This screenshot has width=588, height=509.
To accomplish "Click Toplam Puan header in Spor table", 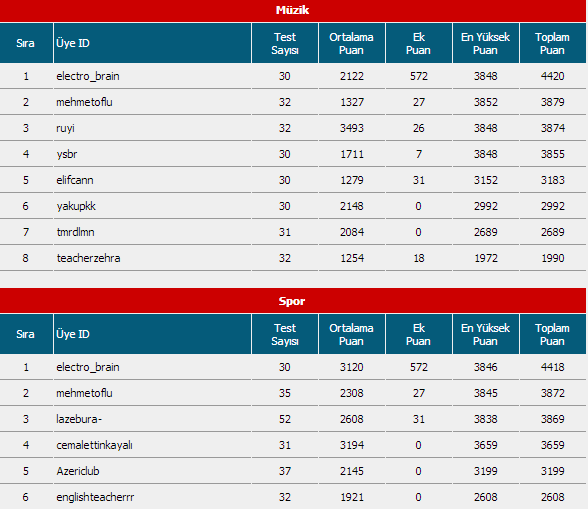I will [552, 334].
